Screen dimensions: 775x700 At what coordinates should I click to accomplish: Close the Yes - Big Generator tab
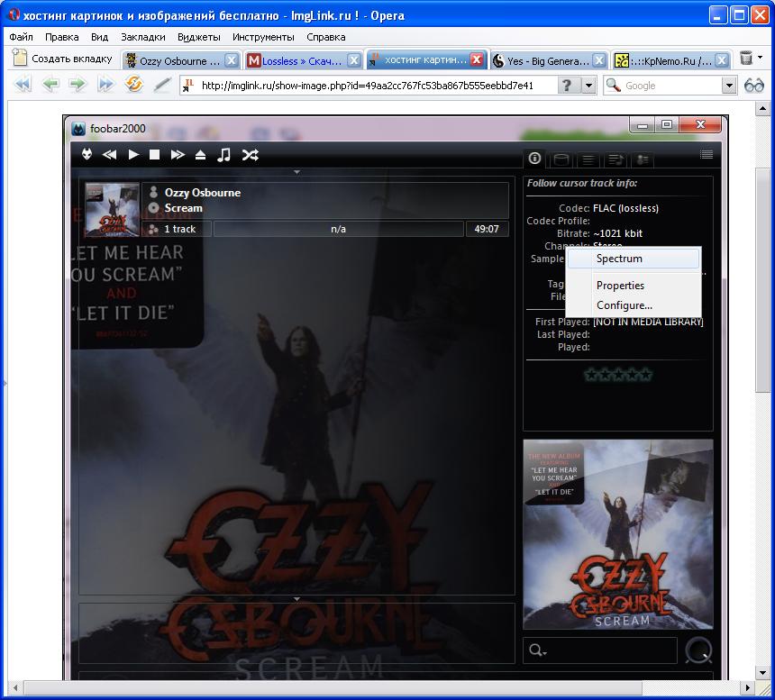click(x=600, y=61)
